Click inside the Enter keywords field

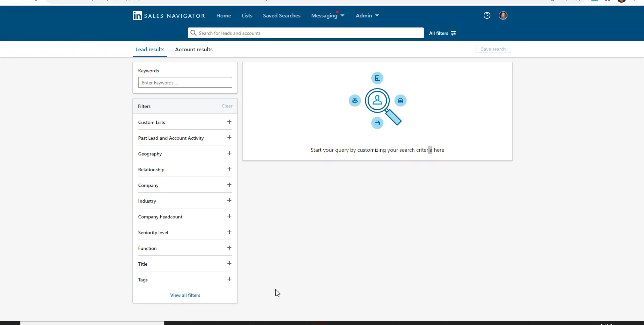(x=185, y=82)
